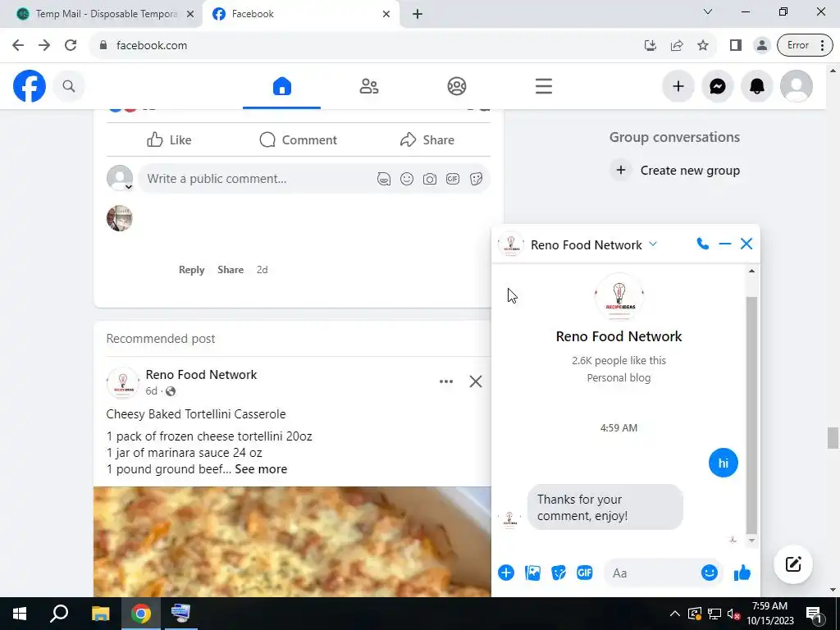Click the Facebook logo icon
The height and width of the screenshot is (630, 840).
coord(30,85)
